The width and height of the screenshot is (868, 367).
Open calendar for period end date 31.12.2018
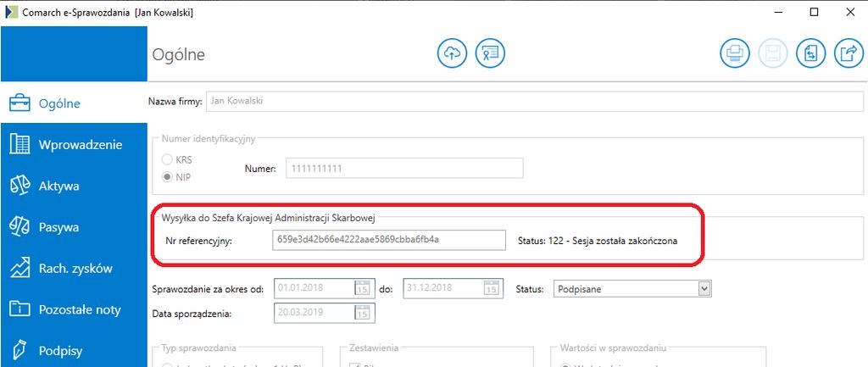(x=491, y=288)
